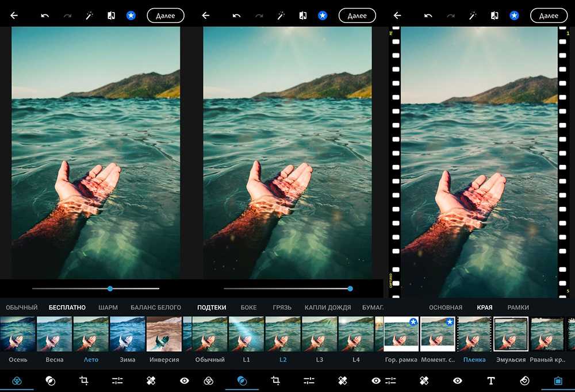This screenshot has width=575, height=392.
Task: Open the stickers tool icon
Action: coord(524,381)
